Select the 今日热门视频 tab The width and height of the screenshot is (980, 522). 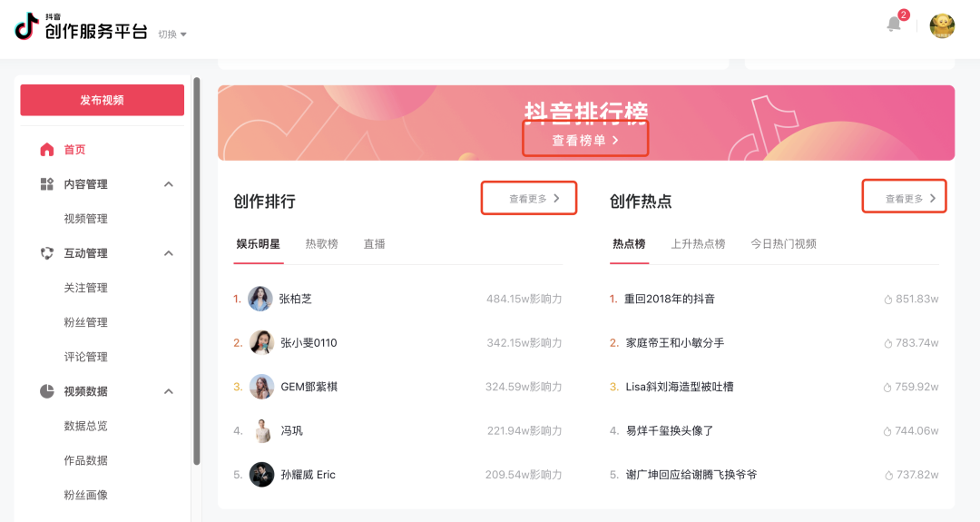(783, 244)
